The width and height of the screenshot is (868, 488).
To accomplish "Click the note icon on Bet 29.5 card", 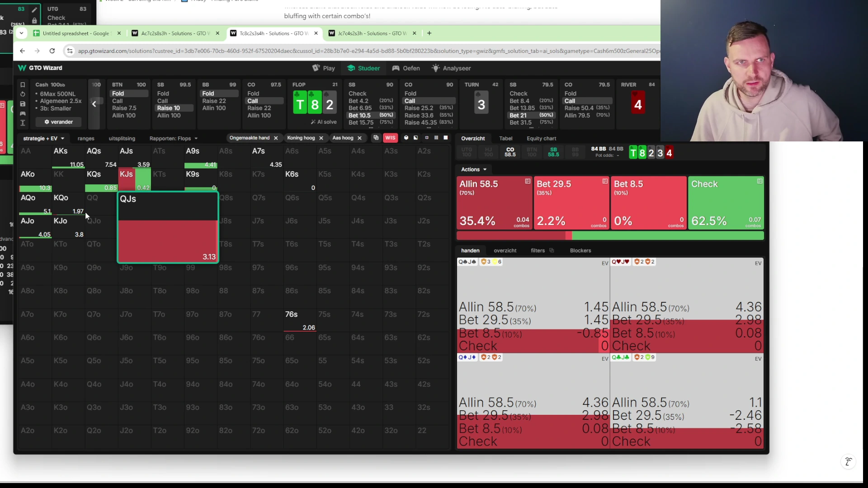I will [x=605, y=181].
